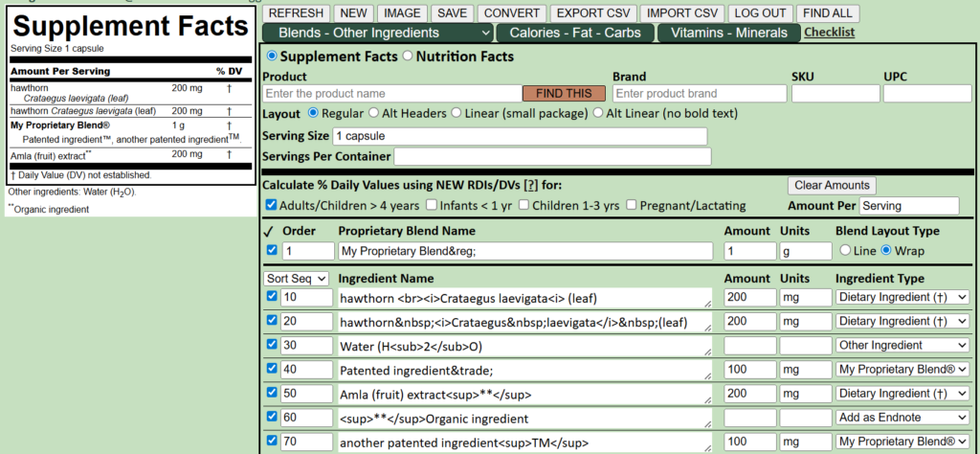
Task: Click the IMAGE toolbar button
Action: coord(402,13)
